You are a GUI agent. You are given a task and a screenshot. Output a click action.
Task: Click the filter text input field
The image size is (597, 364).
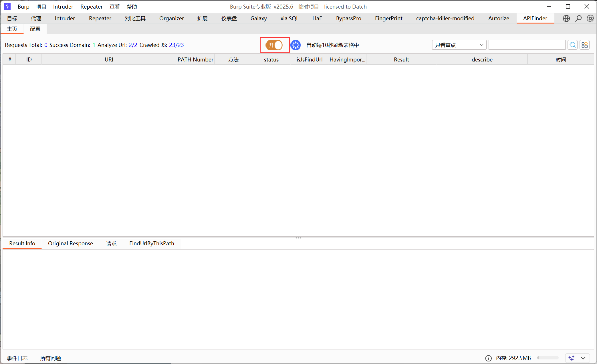tap(527, 45)
